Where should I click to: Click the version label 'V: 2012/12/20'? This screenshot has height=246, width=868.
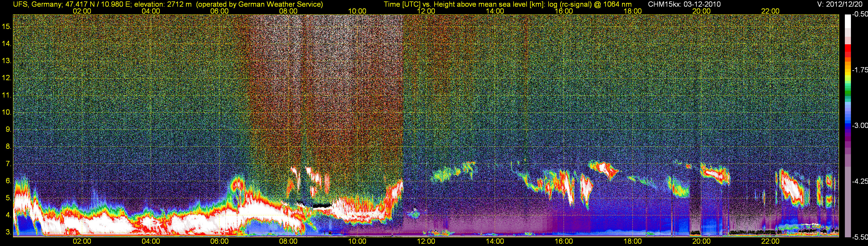(x=840, y=4)
